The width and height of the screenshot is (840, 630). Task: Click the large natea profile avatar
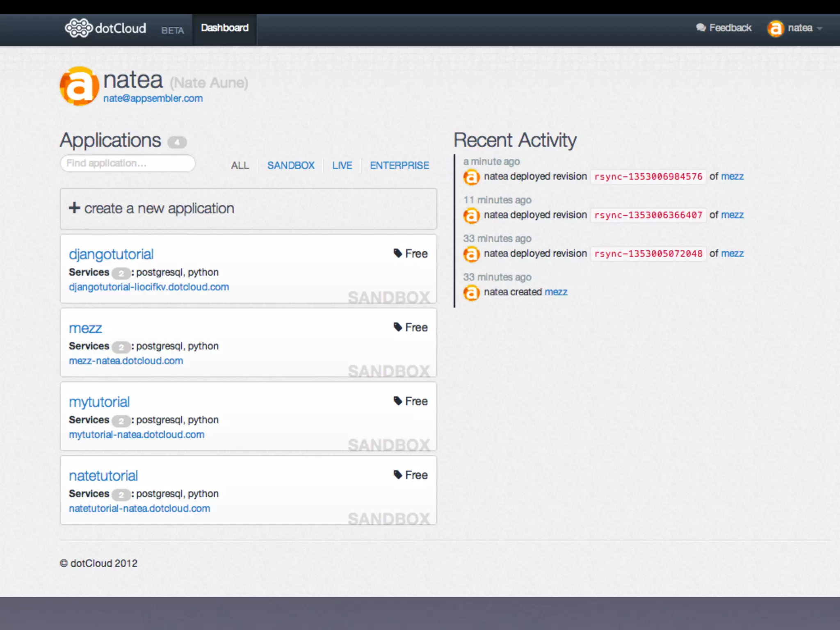click(x=80, y=86)
